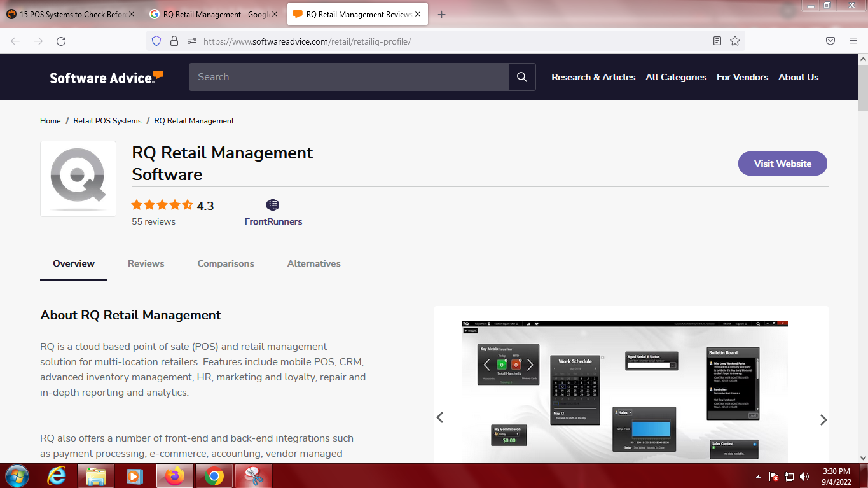Click the site padlock icon
The height and width of the screenshot is (488, 868).
pos(174,41)
